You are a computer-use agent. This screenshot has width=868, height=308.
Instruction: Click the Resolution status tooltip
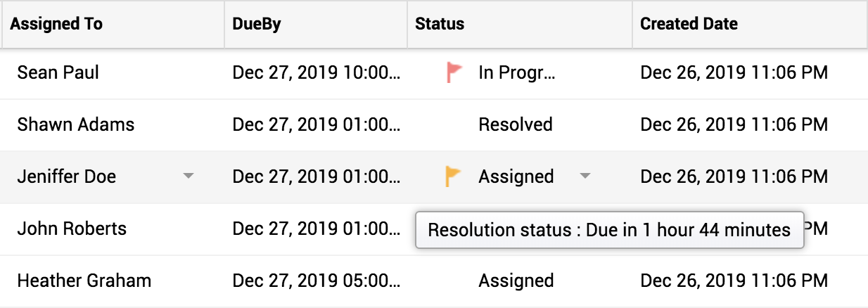[x=609, y=230]
